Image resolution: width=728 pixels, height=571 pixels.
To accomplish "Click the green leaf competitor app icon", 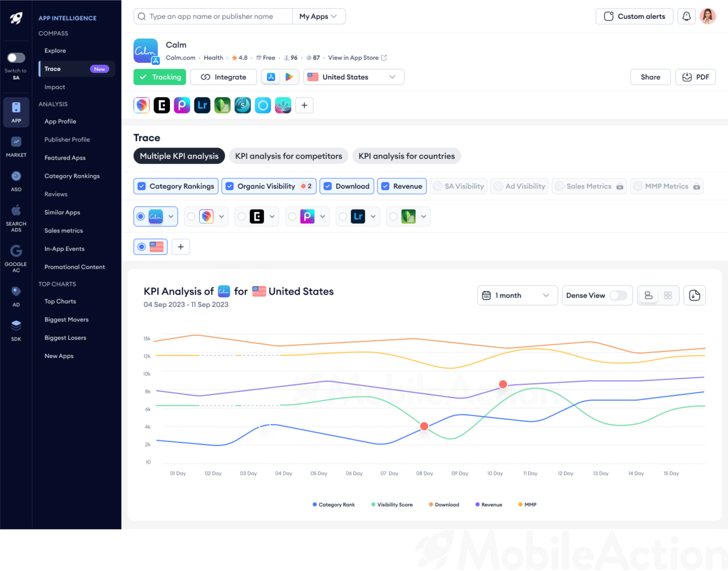I will click(x=222, y=105).
